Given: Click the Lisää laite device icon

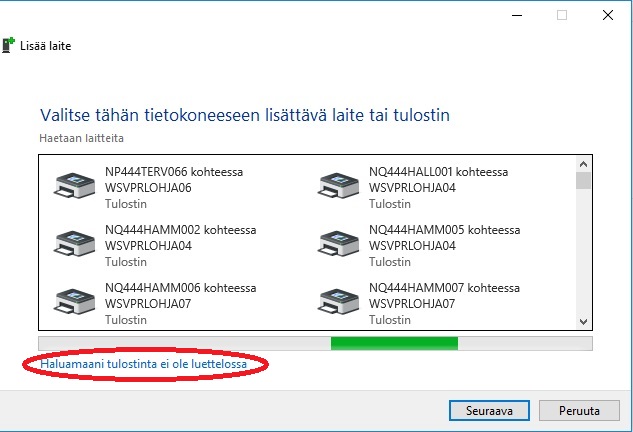Looking at the screenshot, I should pyautogui.click(x=8, y=45).
